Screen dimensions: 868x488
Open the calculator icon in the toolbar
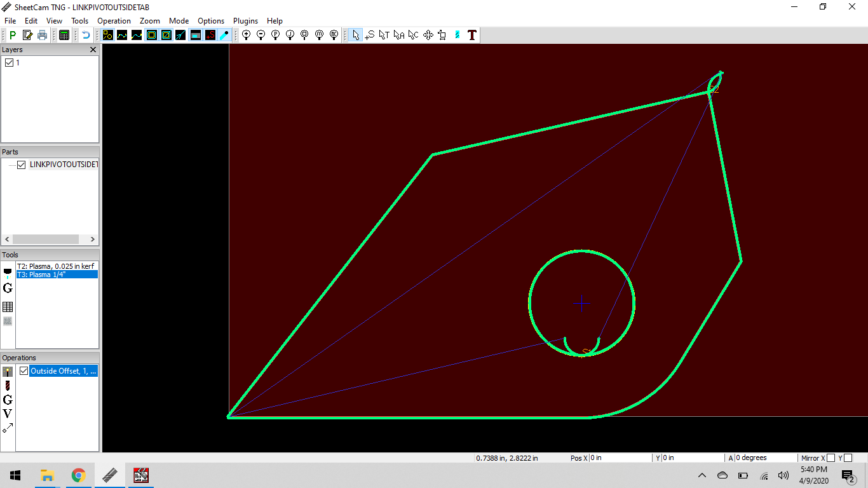pos(64,35)
